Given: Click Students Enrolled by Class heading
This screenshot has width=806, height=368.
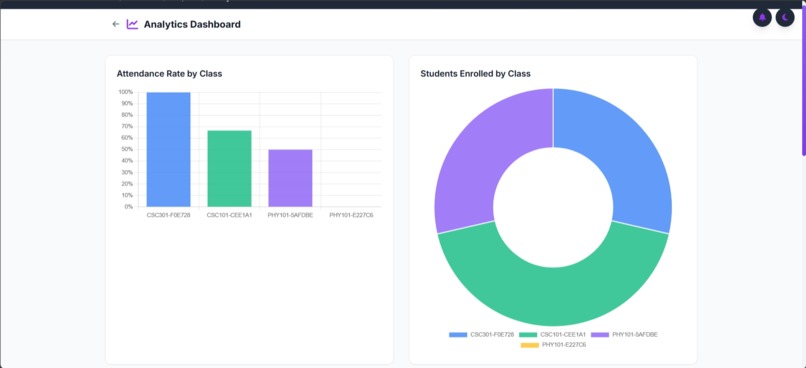Looking at the screenshot, I should point(475,73).
